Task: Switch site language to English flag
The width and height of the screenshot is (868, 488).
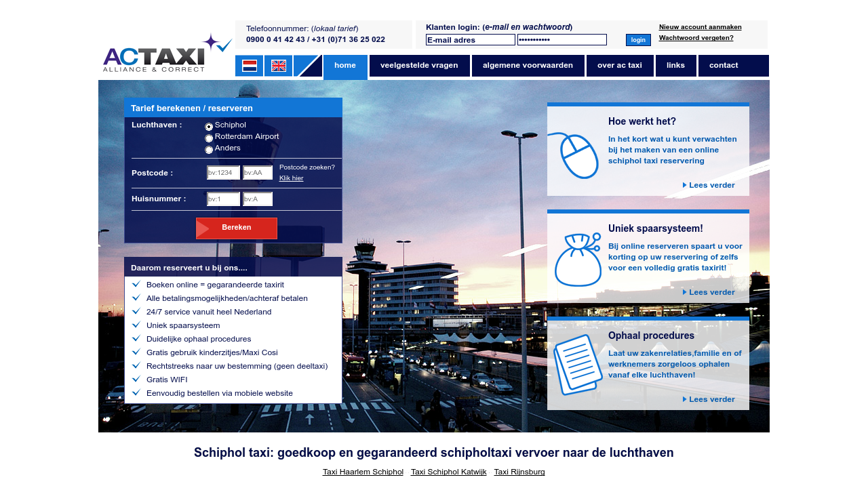Action: coord(279,66)
